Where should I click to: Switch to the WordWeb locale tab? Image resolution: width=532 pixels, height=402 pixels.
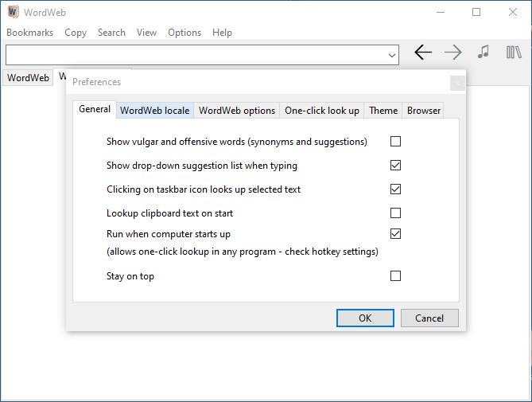coord(155,111)
